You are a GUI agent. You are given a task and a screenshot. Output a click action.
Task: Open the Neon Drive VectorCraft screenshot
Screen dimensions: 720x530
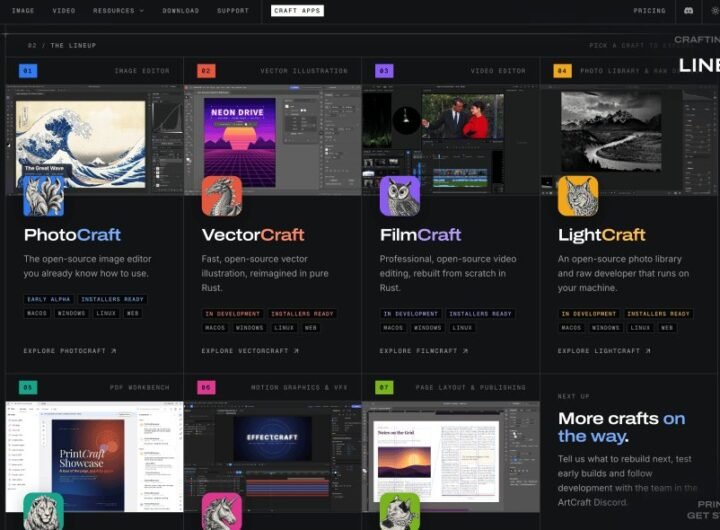272,140
